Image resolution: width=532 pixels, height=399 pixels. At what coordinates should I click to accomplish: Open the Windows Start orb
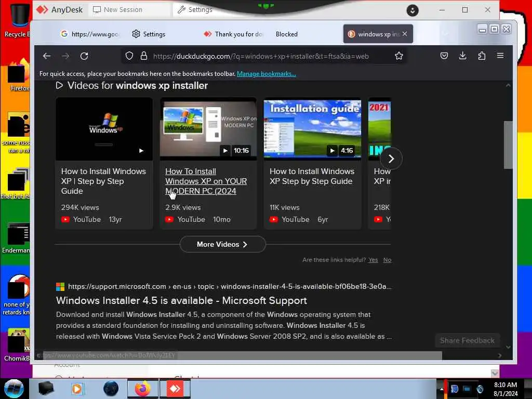14,388
